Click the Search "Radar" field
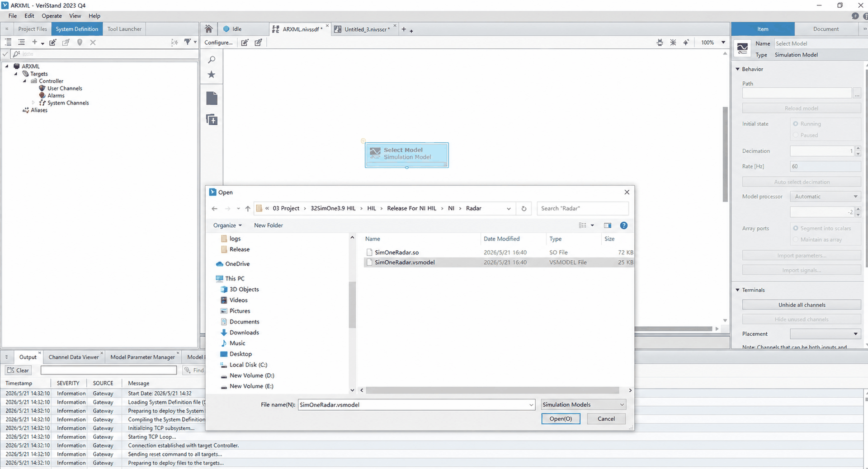Image resolution: width=868 pixels, height=469 pixels. pyautogui.click(x=583, y=208)
